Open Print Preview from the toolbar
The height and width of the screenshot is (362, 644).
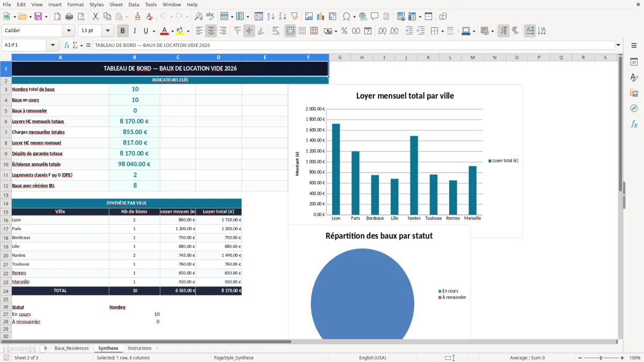click(80, 17)
